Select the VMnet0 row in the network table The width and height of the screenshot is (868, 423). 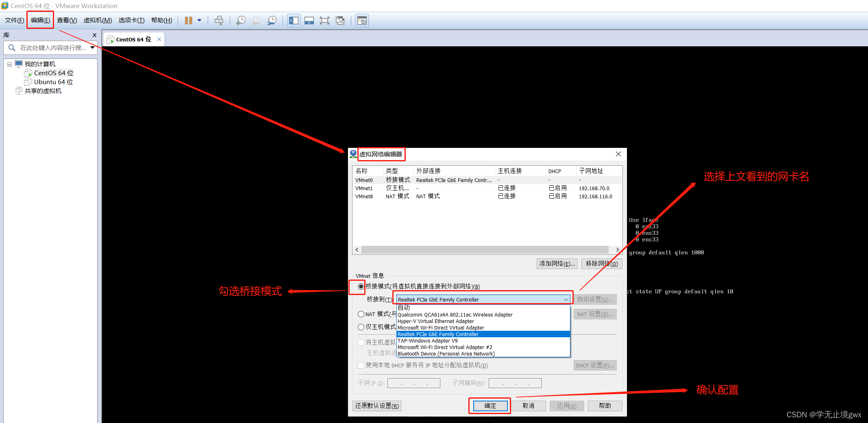click(x=487, y=180)
